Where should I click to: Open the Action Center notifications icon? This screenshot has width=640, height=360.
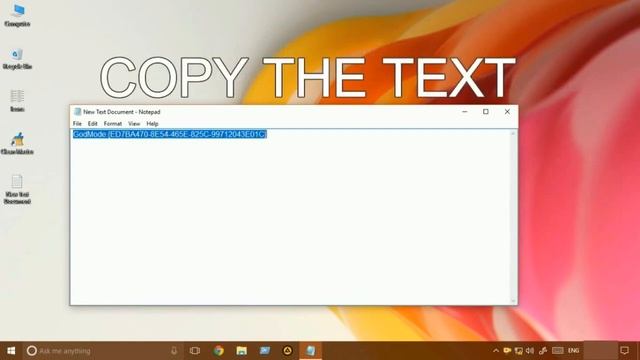624,351
